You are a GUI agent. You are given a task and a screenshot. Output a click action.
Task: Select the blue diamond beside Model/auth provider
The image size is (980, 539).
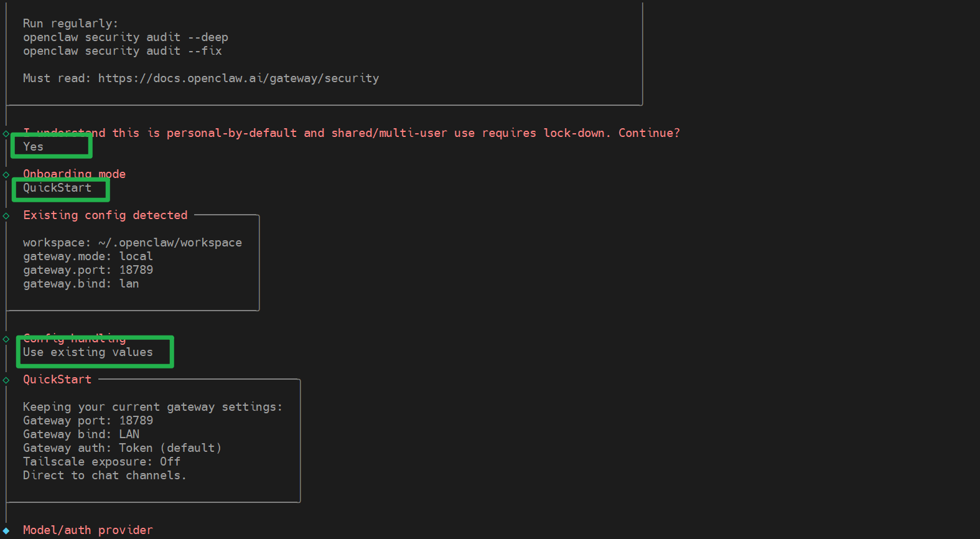pyautogui.click(x=6, y=531)
